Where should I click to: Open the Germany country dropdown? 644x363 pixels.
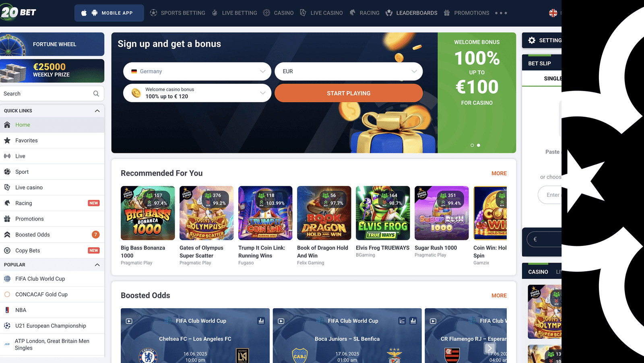pos(197,71)
